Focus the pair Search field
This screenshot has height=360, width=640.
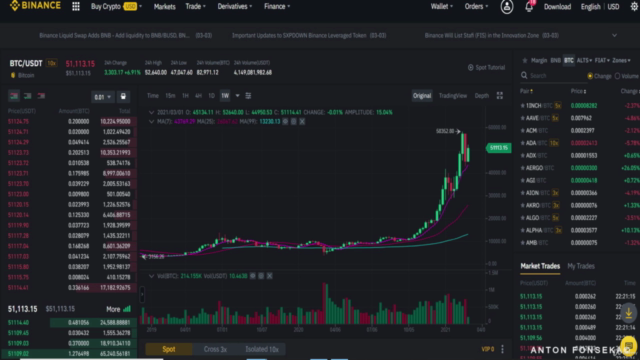(552, 76)
